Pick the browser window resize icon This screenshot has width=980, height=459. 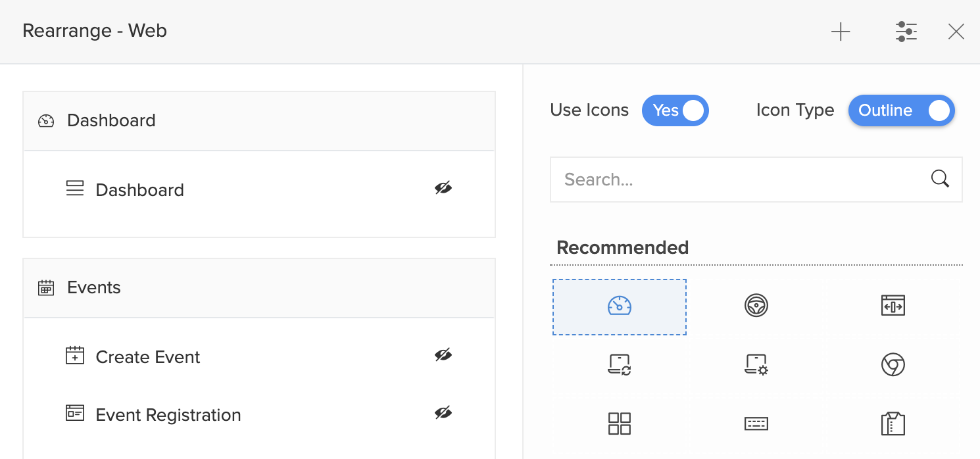point(893,306)
